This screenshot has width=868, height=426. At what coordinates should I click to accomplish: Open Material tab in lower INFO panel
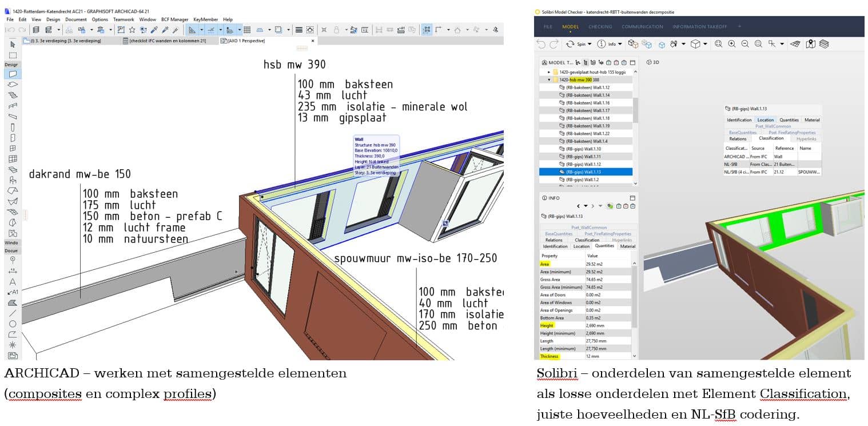627,246
